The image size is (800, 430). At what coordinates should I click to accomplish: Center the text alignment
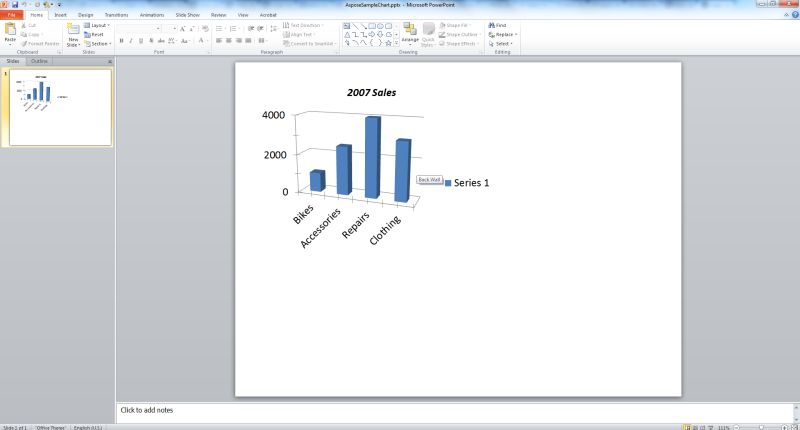tap(229, 41)
